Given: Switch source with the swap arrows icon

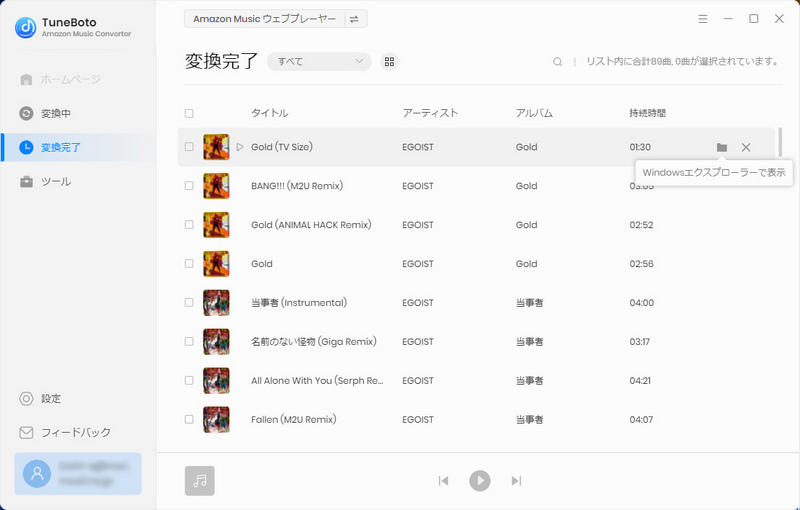Looking at the screenshot, I should (x=354, y=19).
